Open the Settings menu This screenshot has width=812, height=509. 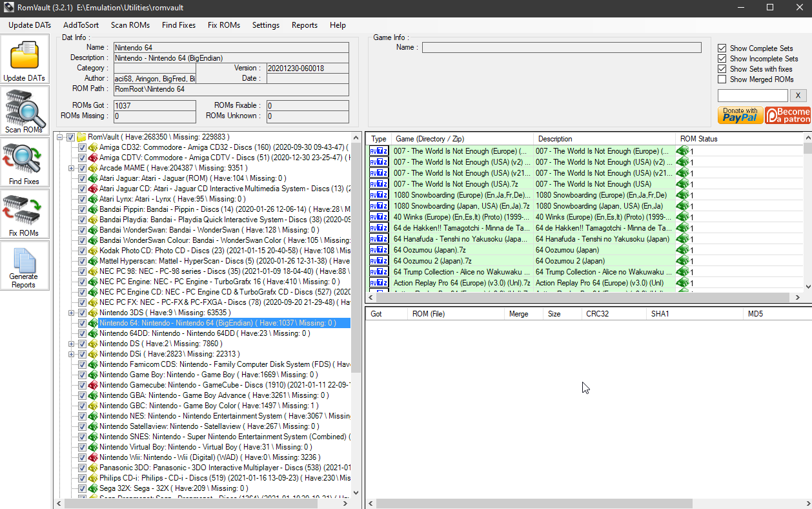(266, 25)
